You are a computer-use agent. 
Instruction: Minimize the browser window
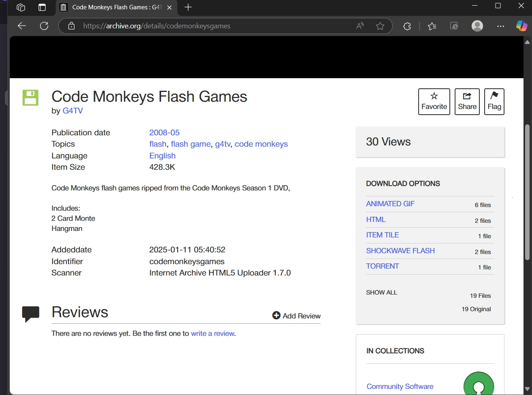(x=475, y=6)
